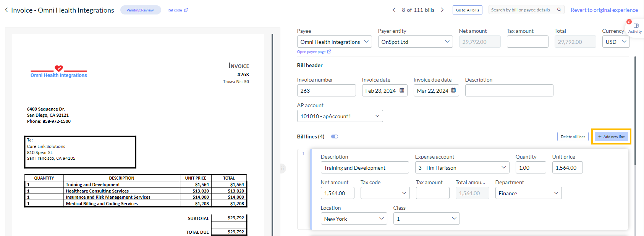644x236 pixels.
Task: Click the search magnifier icon
Action: tap(559, 10)
